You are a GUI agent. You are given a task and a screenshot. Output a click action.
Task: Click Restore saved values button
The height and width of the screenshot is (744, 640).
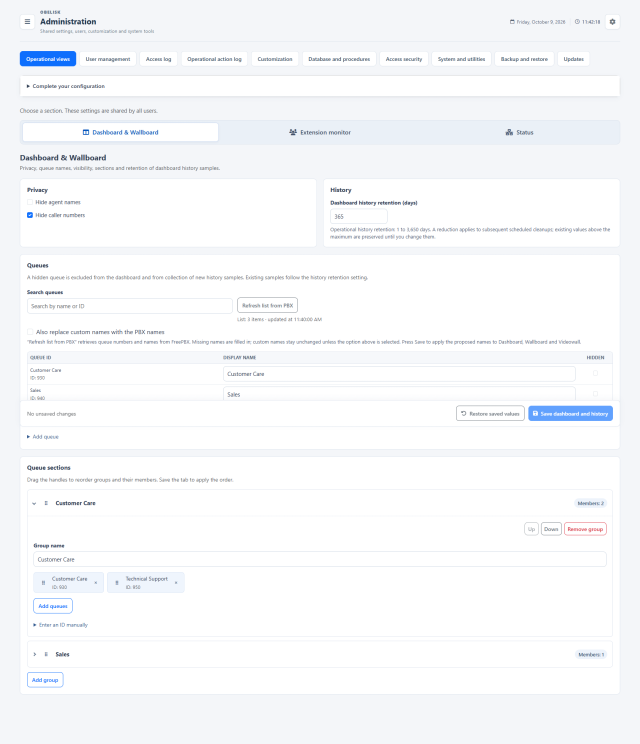coord(491,414)
